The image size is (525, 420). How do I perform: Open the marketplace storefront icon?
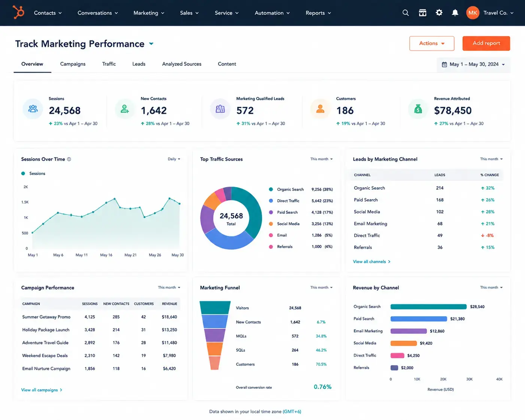pyautogui.click(x=422, y=13)
